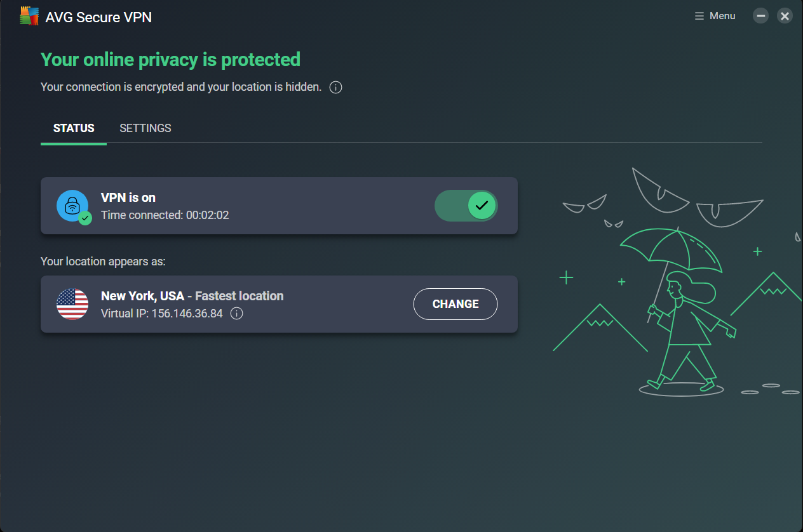Click the green checkmark badge on lock icon
The width and height of the screenshot is (803, 532).
click(85, 218)
